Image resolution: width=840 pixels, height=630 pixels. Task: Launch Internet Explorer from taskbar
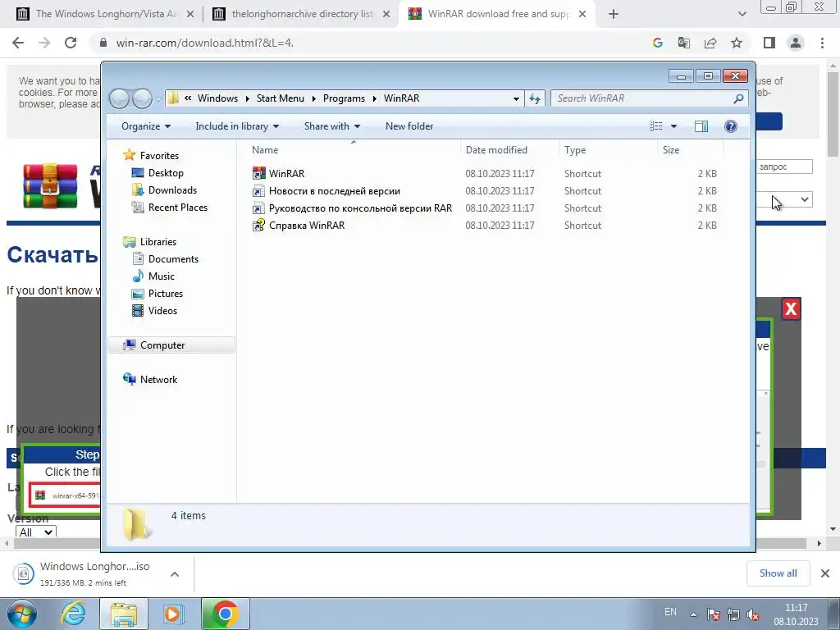[x=73, y=614]
